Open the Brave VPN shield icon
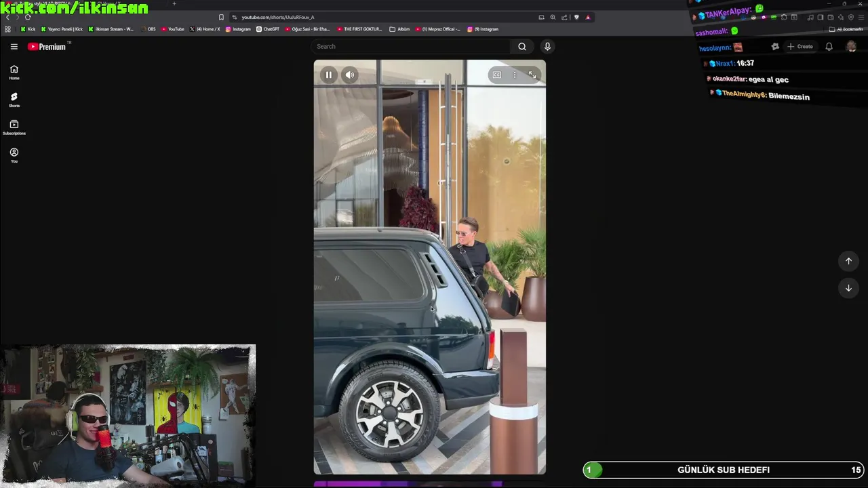 tap(851, 17)
